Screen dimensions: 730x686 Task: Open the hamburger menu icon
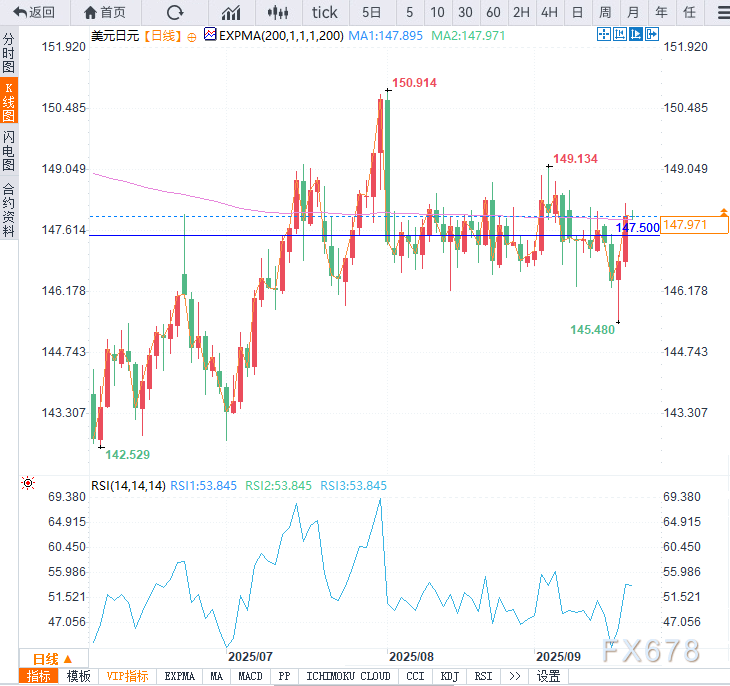coord(723,13)
